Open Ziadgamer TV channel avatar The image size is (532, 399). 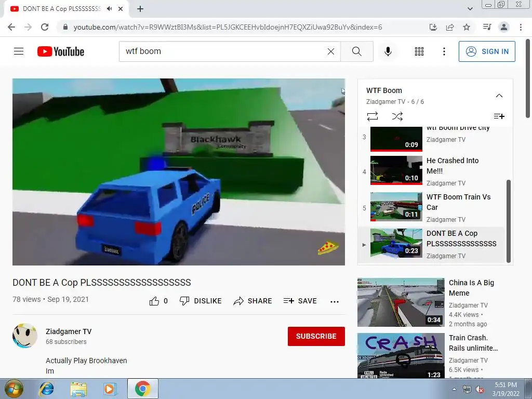[25, 336]
